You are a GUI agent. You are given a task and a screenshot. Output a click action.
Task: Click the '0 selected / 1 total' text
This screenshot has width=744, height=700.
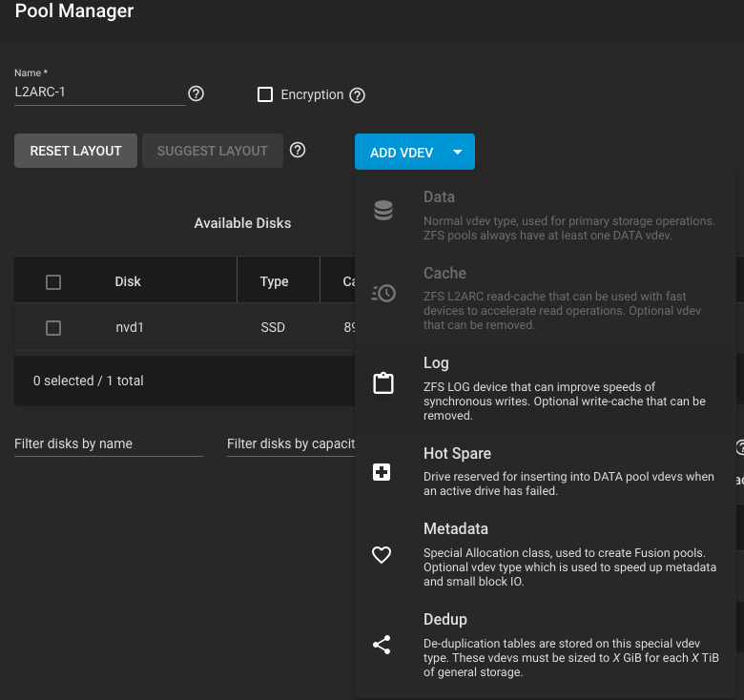pyautogui.click(x=89, y=381)
